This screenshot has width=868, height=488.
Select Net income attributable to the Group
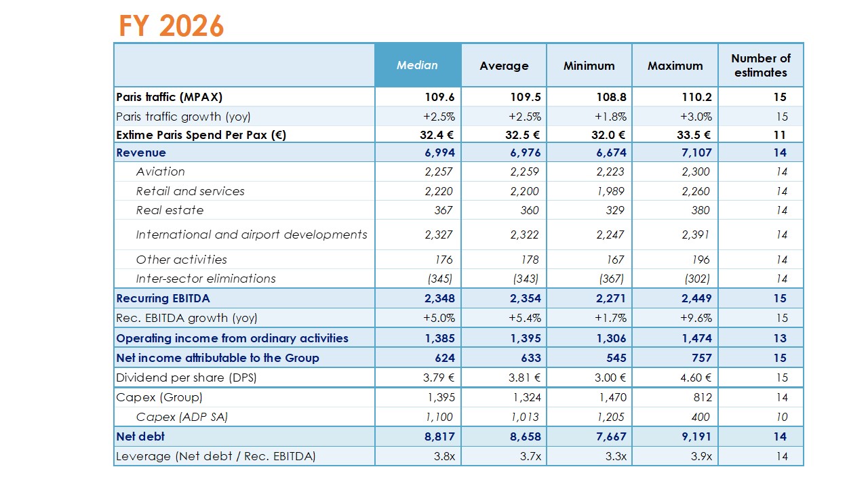pos(217,358)
